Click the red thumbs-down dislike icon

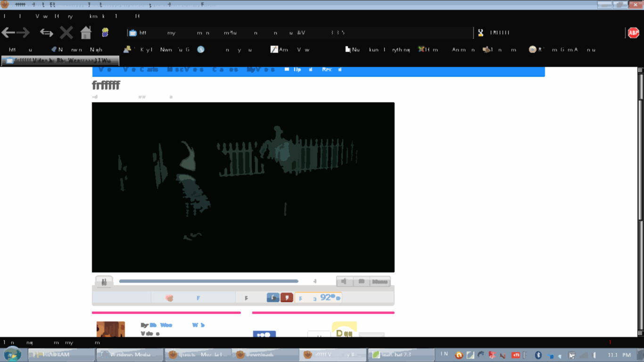click(287, 297)
